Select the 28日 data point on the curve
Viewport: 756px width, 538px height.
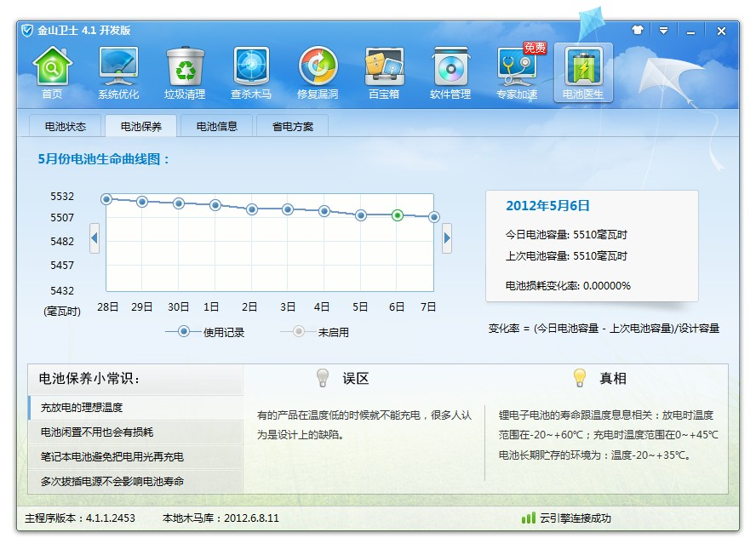click(106, 199)
